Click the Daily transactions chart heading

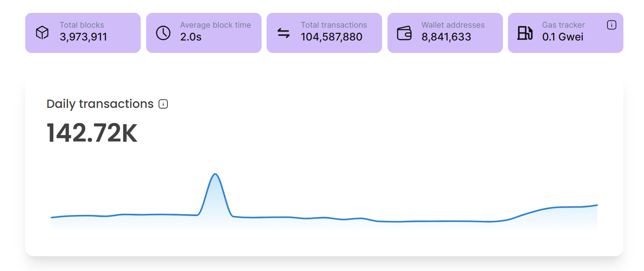coord(100,104)
